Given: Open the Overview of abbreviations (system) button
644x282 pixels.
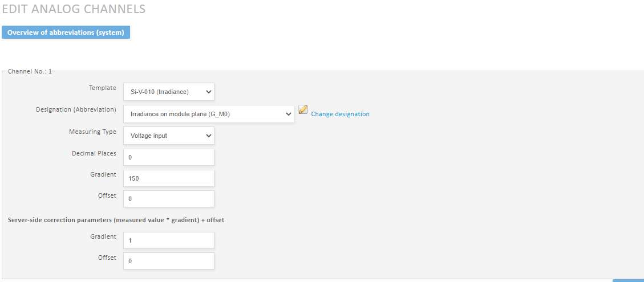Looking at the screenshot, I should pyautogui.click(x=66, y=32).
